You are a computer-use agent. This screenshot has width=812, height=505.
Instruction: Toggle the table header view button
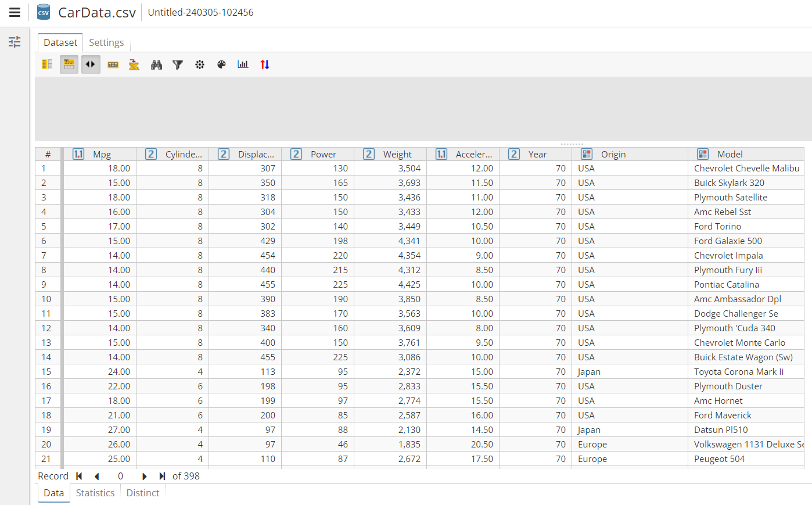click(x=69, y=64)
